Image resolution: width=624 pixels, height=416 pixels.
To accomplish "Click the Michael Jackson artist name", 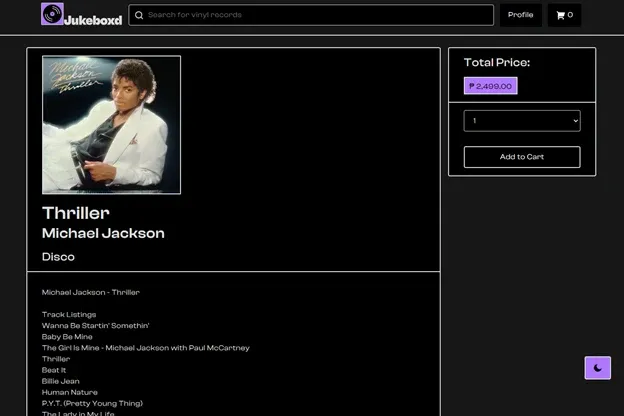I will tap(103, 233).
